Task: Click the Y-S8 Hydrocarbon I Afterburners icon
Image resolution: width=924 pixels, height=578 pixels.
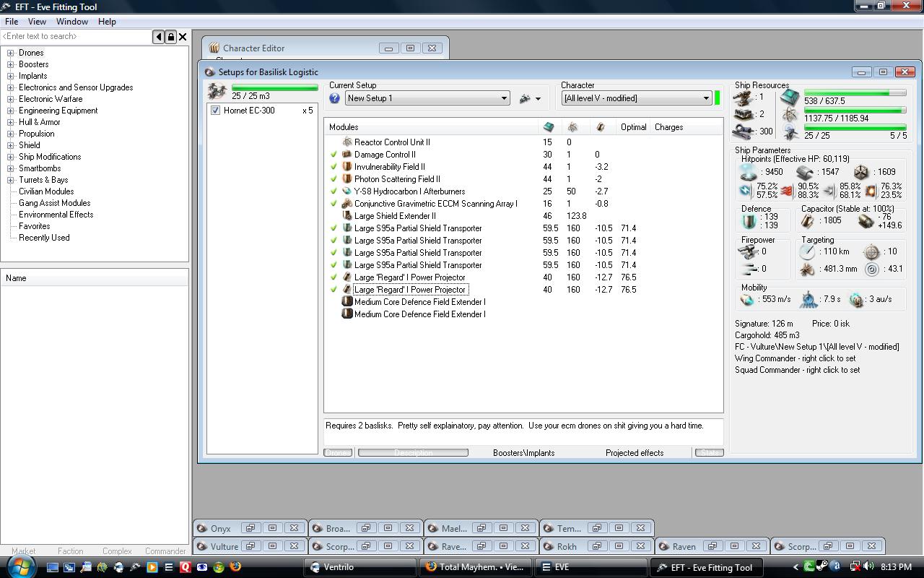Action: pos(346,191)
